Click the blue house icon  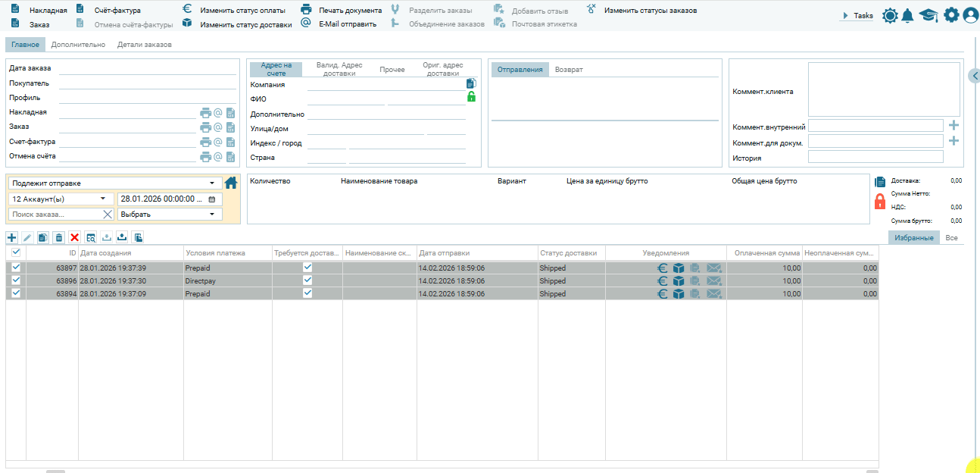point(231,183)
